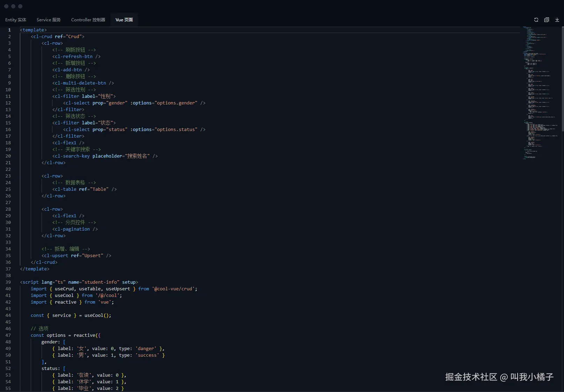Click the closing </cl-crud> tag
The height and width of the screenshot is (392, 564).
tap(44, 262)
